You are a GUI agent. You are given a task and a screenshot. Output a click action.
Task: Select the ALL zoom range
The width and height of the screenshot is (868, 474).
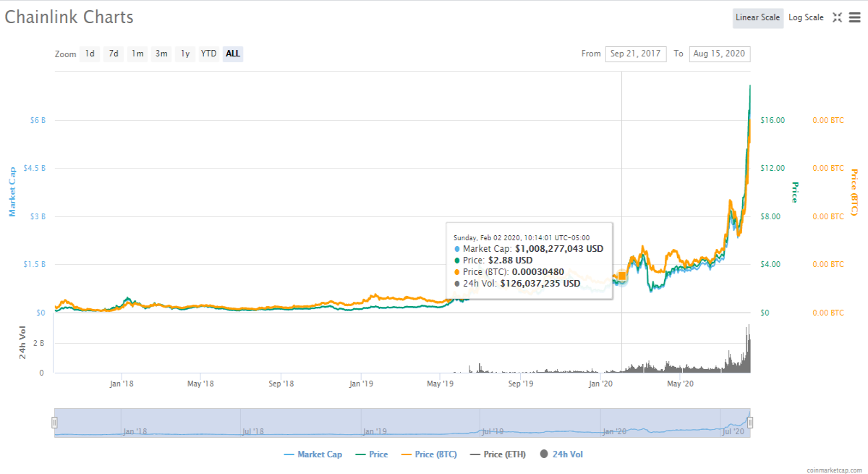pyautogui.click(x=233, y=54)
